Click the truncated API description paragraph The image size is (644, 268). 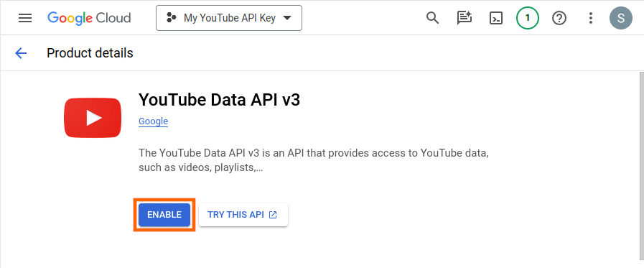click(313, 160)
